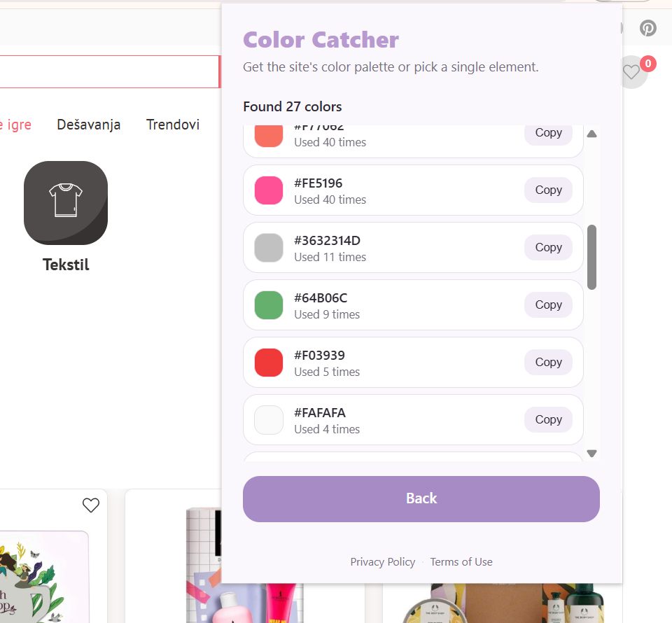Copy the #64B06C color code
The image size is (672, 623).
(548, 304)
